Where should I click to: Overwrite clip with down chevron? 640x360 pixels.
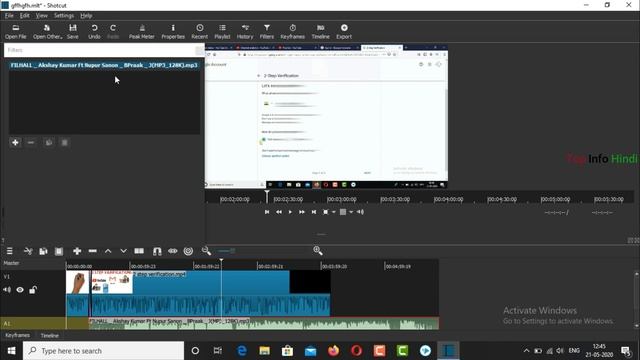(123, 251)
